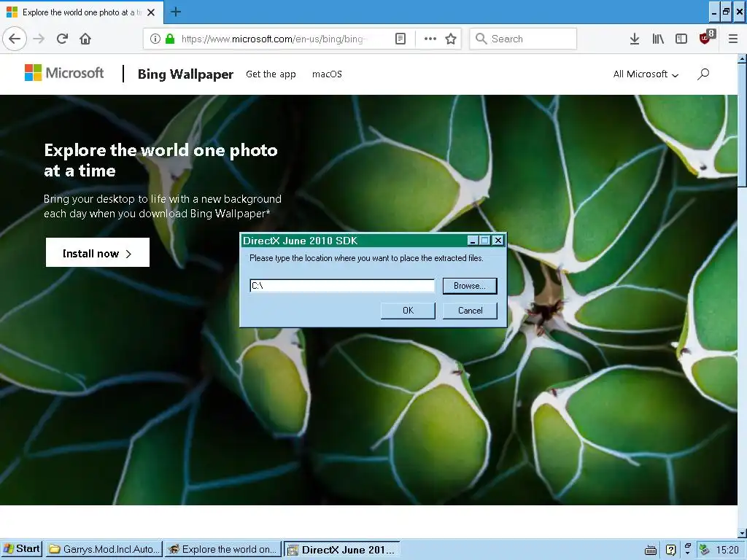747x560 pixels.
Task: Show site information icon in address bar
Action: (x=155, y=39)
